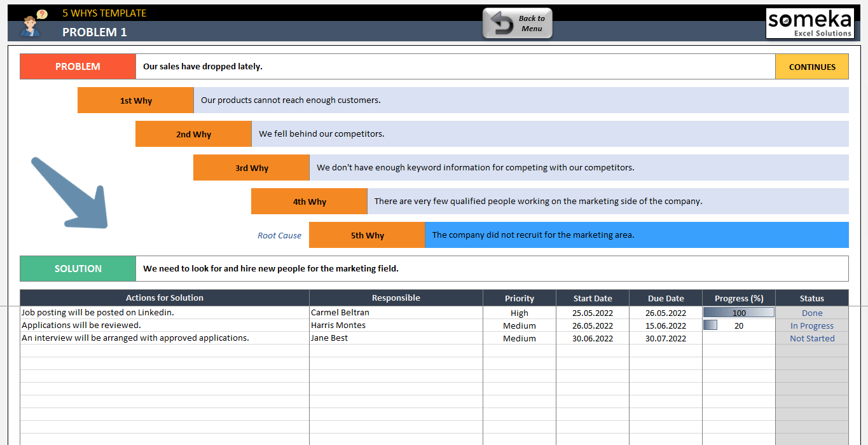Edit the problem statement text field

pyautogui.click(x=455, y=67)
